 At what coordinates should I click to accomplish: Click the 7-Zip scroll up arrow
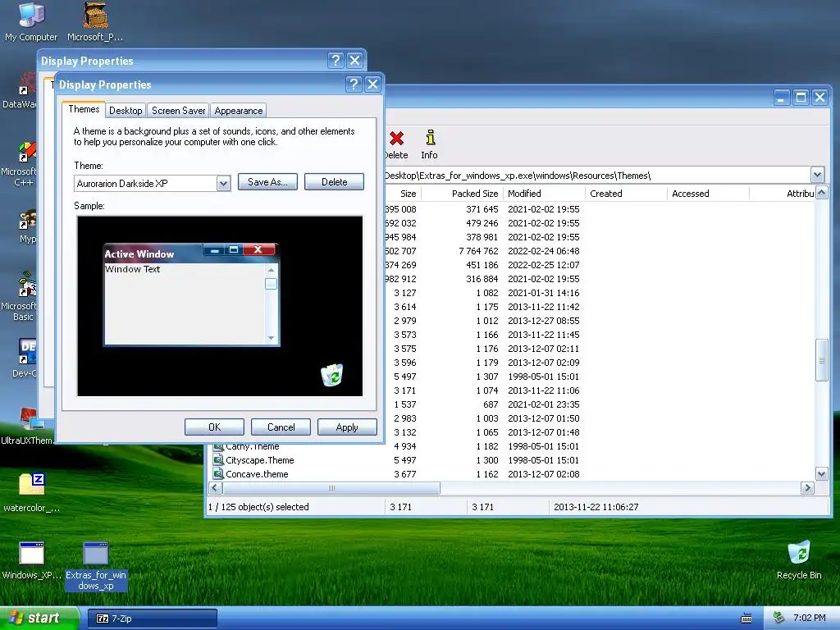(821, 193)
